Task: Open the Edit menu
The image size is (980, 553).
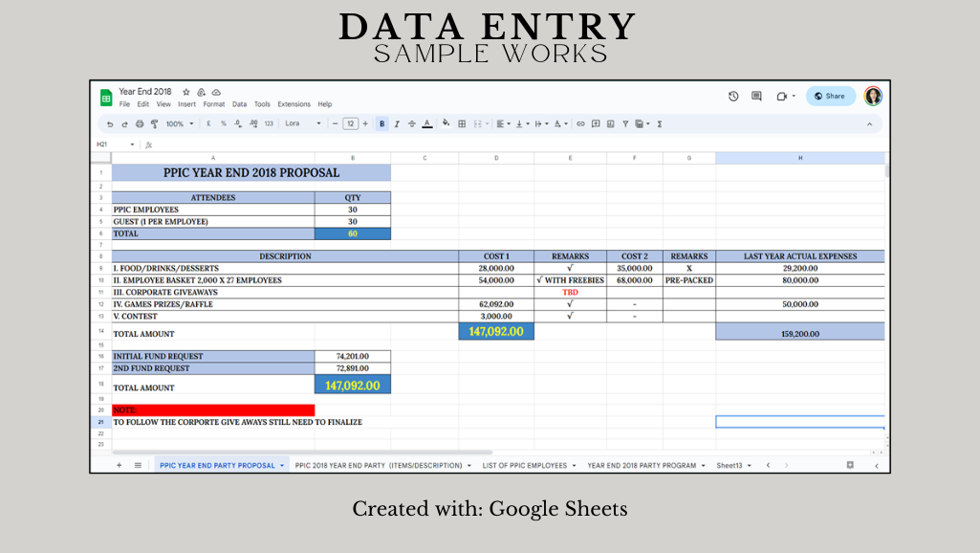Action: [143, 104]
